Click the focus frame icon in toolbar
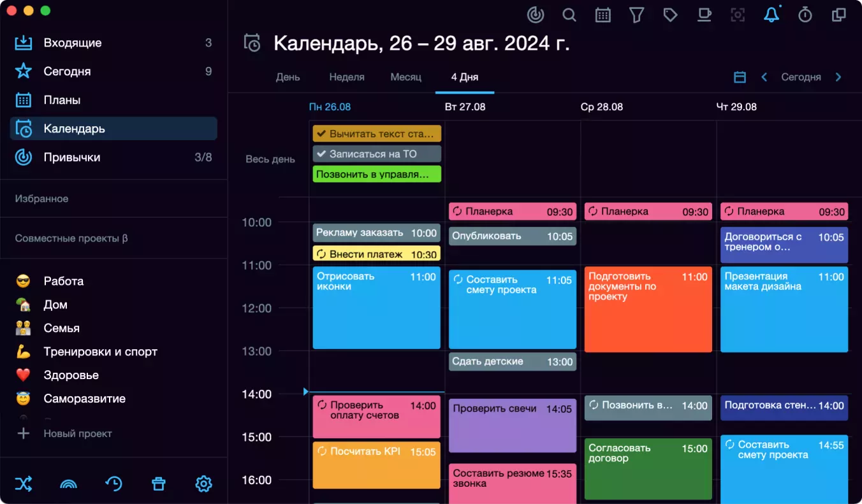862x504 pixels. [x=738, y=15]
